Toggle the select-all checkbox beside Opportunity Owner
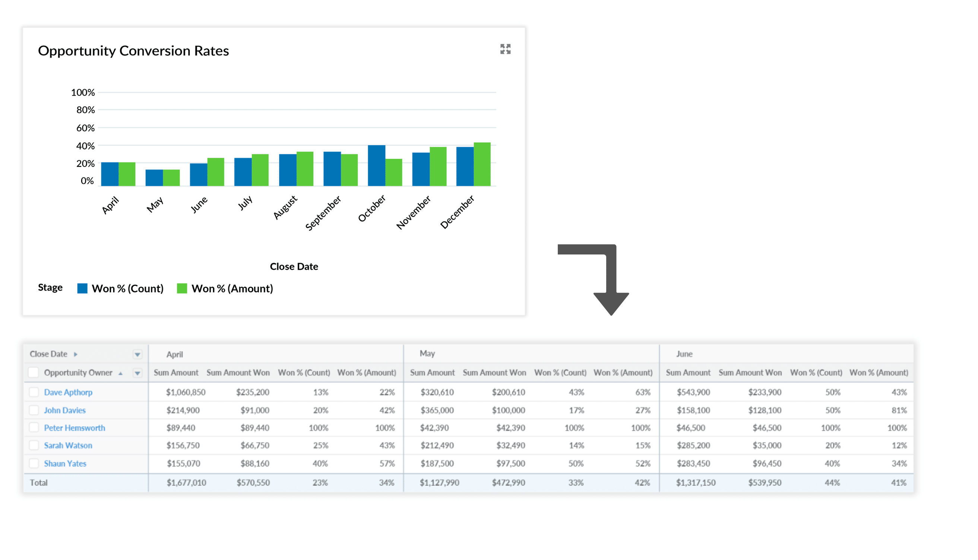The image size is (978, 560). 34,372
